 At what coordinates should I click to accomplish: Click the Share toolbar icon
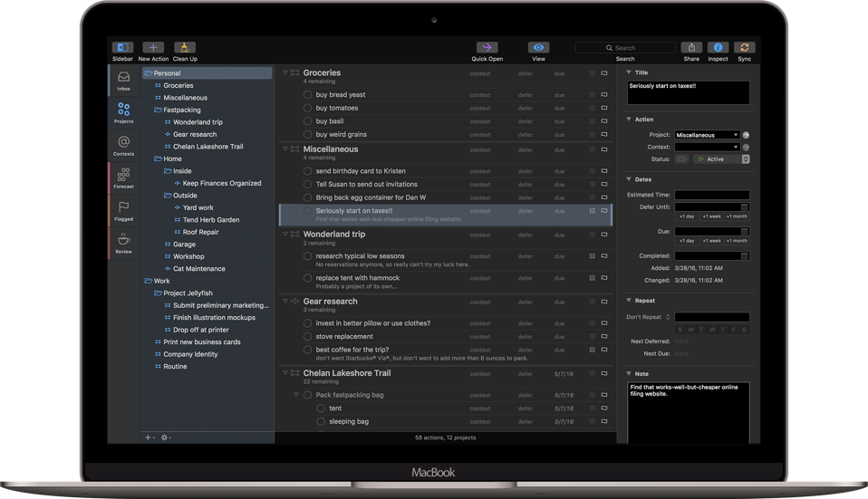click(x=691, y=48)
